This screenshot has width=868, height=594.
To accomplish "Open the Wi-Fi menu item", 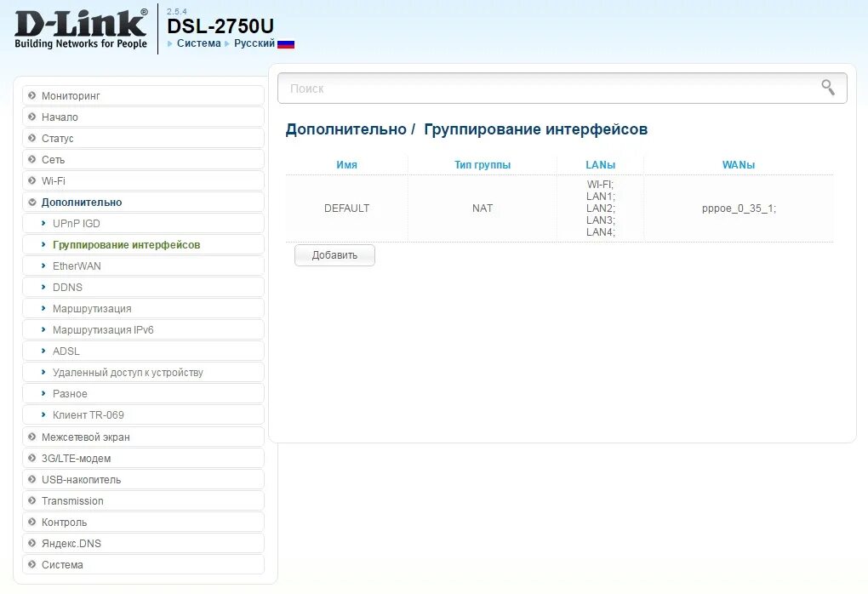I will 143,181.
